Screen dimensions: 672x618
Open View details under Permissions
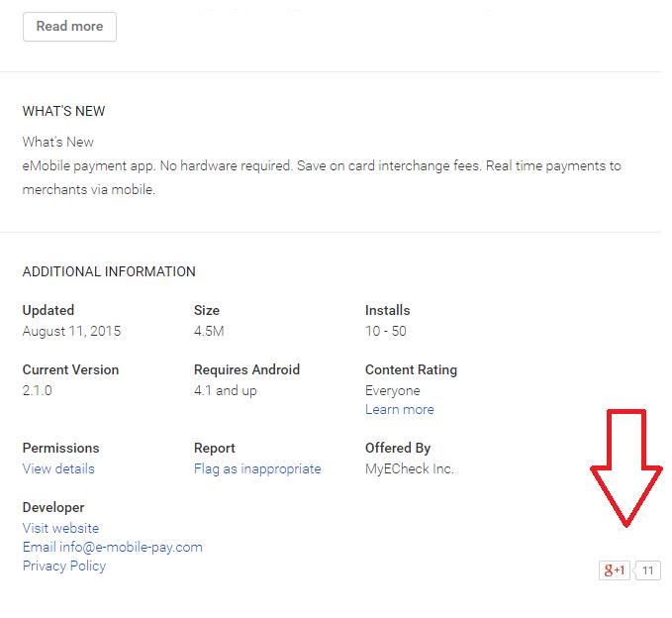(58, 468)
